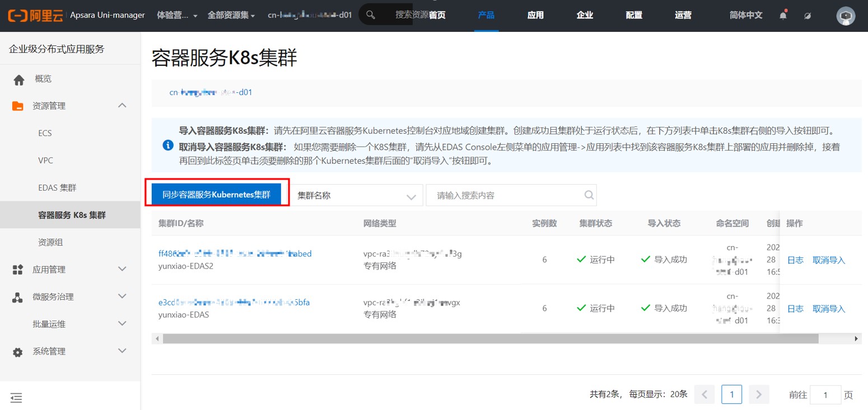This screenshot has width=868, height=410.
Task: Select page 1 in pagination
Action: (732, 394)
